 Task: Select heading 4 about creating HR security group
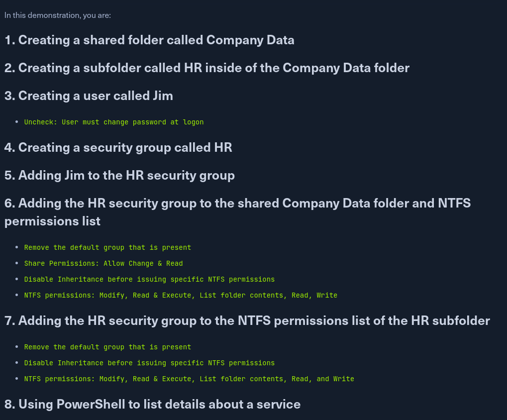[118, 147]
